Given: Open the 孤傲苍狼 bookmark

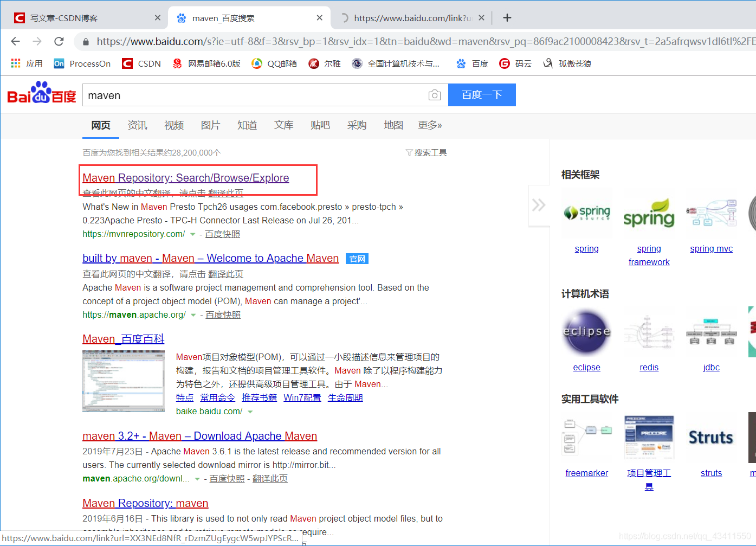Looking at the screenshot, I should [x=567, y=63].
